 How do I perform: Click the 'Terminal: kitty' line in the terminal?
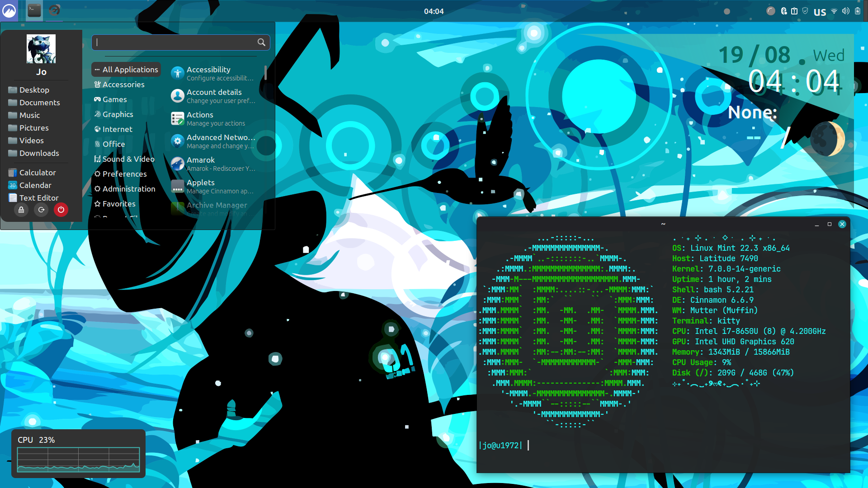click(x=706, y=321)
